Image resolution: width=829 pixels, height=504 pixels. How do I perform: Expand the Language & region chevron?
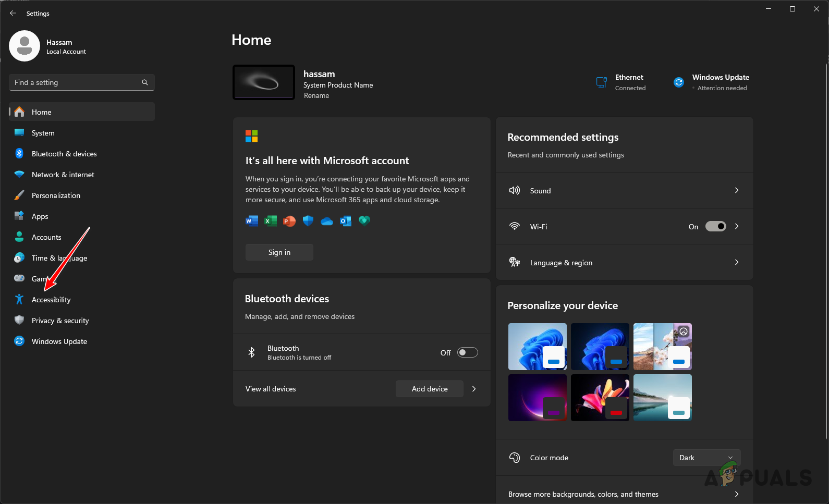click(x=736, y=263)
